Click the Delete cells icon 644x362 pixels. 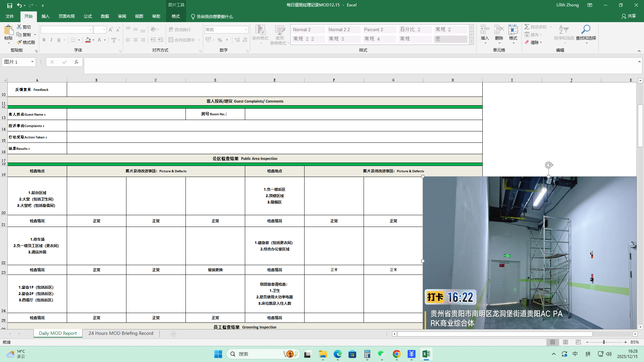pyautogui.click(x=499, y=30)
